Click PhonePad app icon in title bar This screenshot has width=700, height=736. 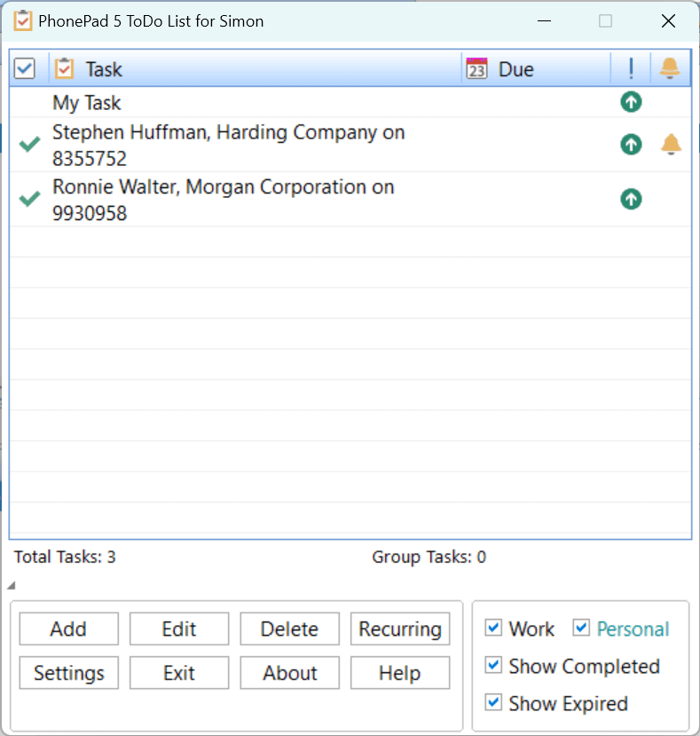22,20
